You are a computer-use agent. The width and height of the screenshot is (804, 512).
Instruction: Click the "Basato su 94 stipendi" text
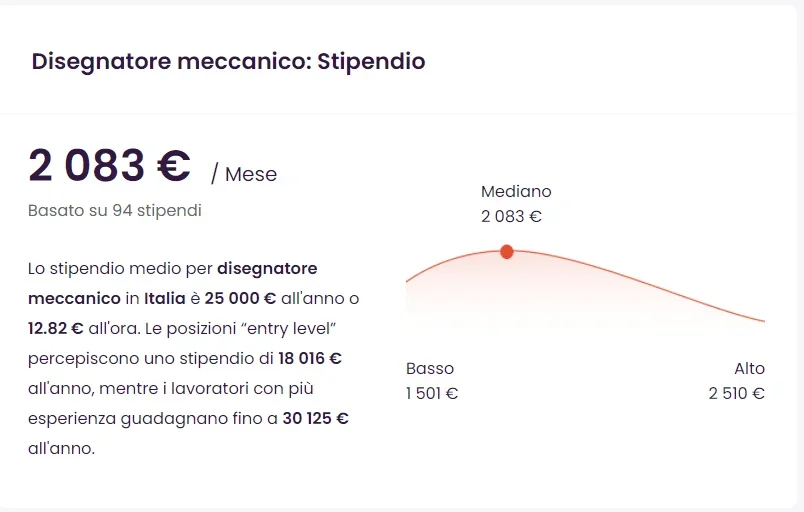pyautogui.click(x=114, y=210)
